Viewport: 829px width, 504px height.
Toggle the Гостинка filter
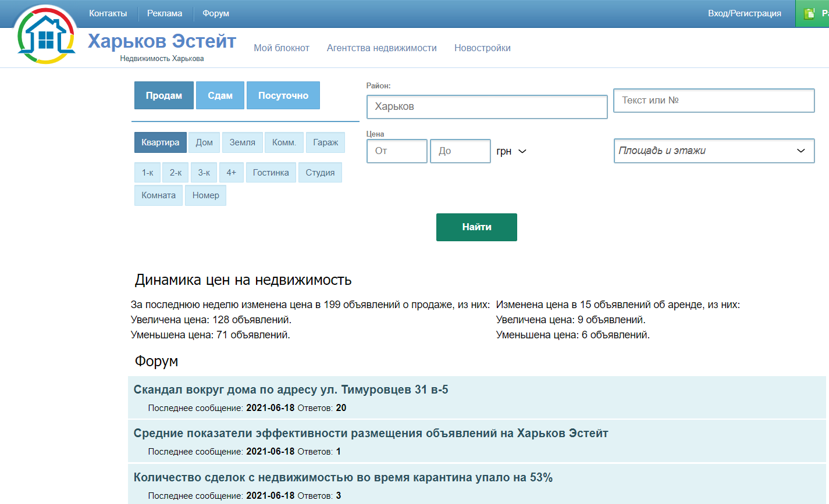pos(271,173)
